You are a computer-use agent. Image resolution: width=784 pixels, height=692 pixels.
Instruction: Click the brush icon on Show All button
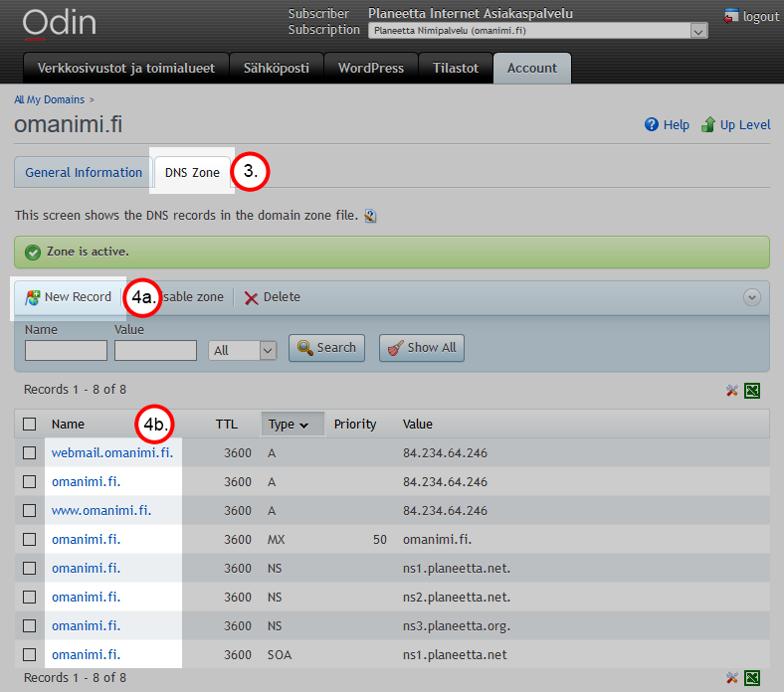click(396, 348)
